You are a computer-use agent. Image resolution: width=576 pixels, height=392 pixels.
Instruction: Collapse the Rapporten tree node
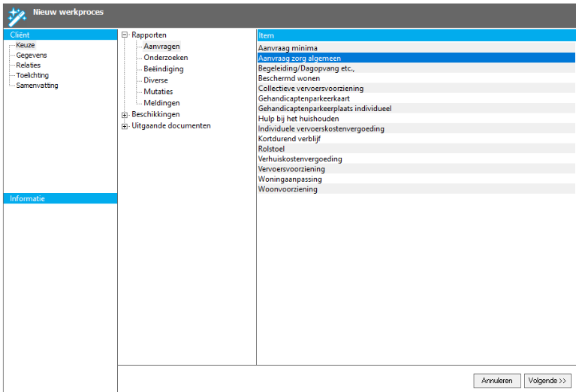click(x=125, y=35)
